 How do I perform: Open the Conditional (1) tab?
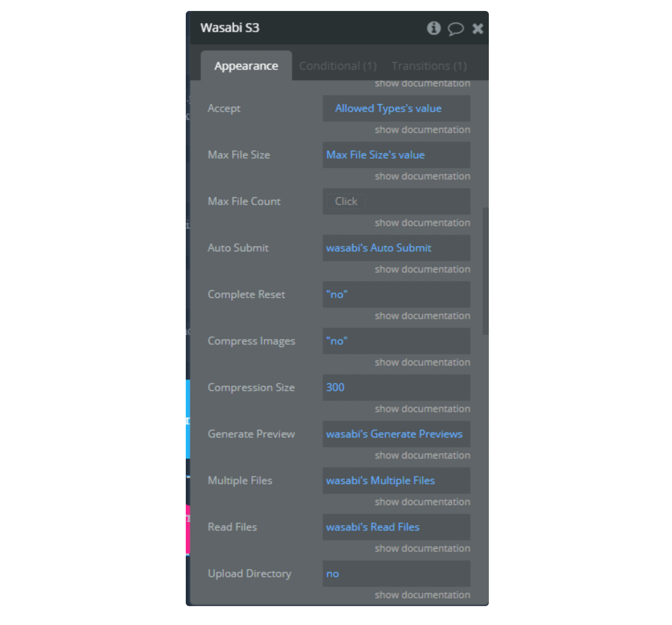(338, 66)
